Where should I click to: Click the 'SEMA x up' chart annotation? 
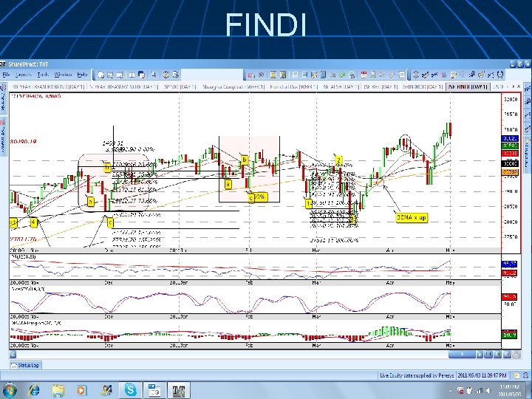pos(412,217)
